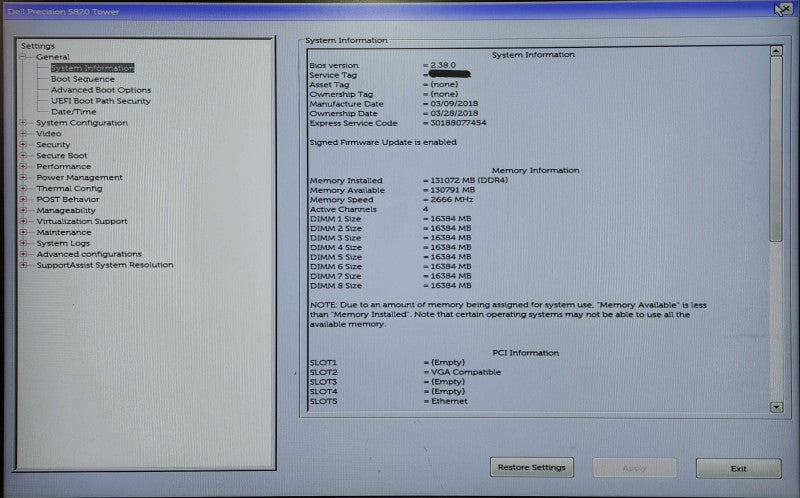Click the scroll down arrow
Viewport: 800px width, 498px height.
pyautogui.click(x=776, y=407)
